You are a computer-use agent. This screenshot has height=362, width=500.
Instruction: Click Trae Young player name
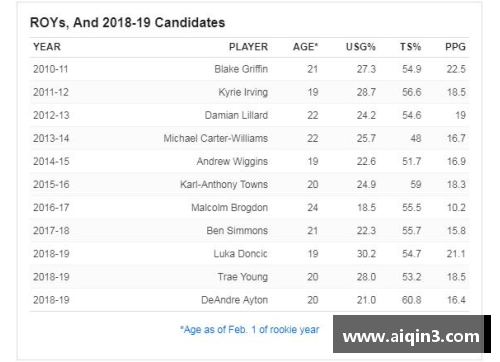point(243,277)
